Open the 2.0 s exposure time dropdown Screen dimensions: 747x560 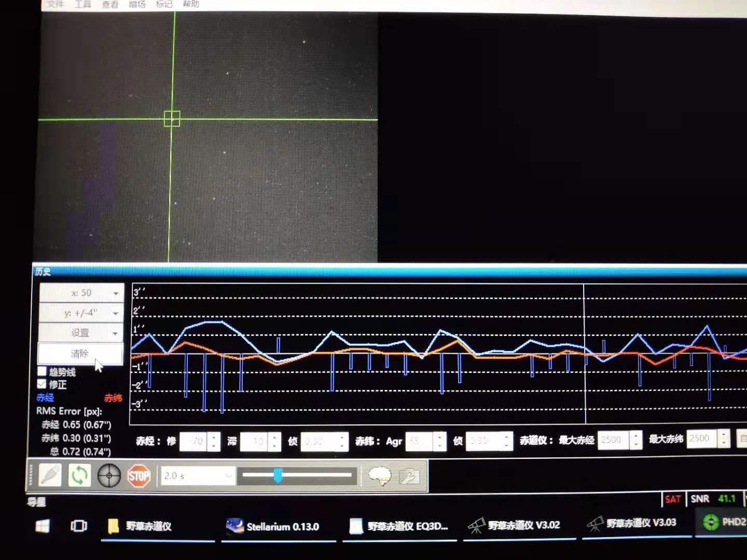pos(198,475)
